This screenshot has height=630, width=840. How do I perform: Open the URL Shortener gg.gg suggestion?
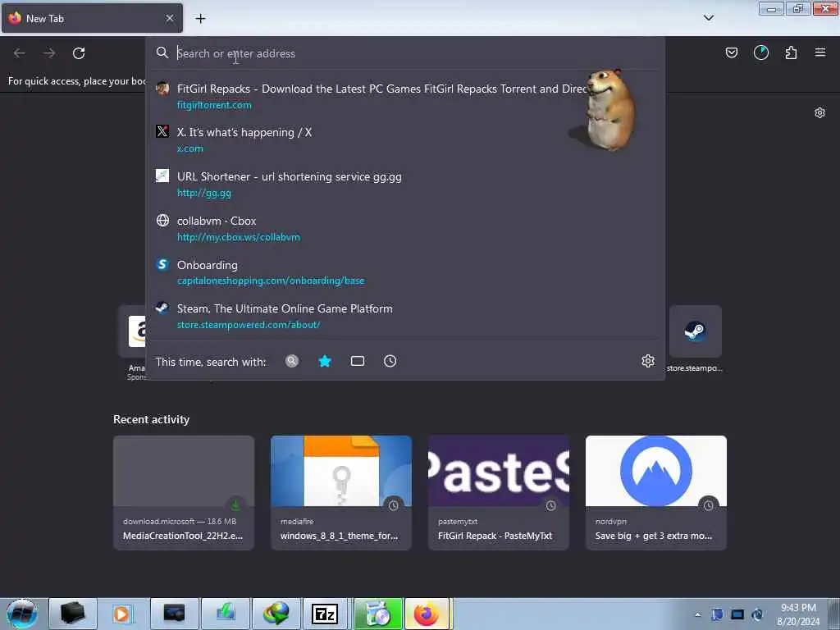pos(405,184)
